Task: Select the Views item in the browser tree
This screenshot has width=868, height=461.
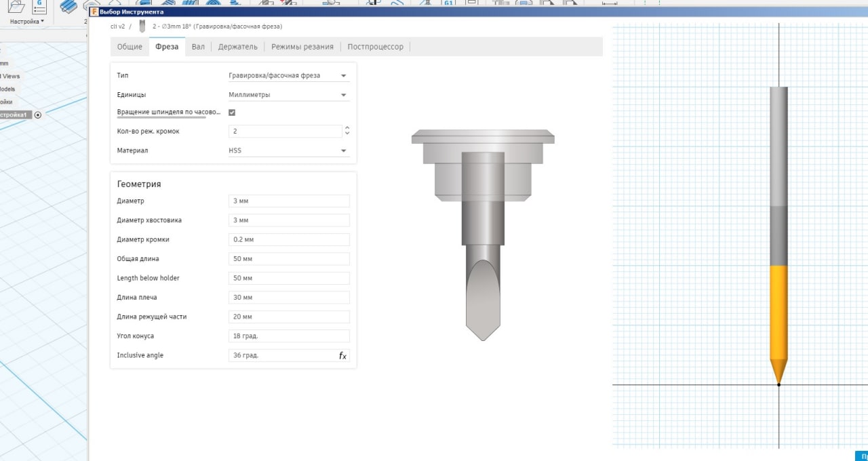Action: tap(10, 76)
